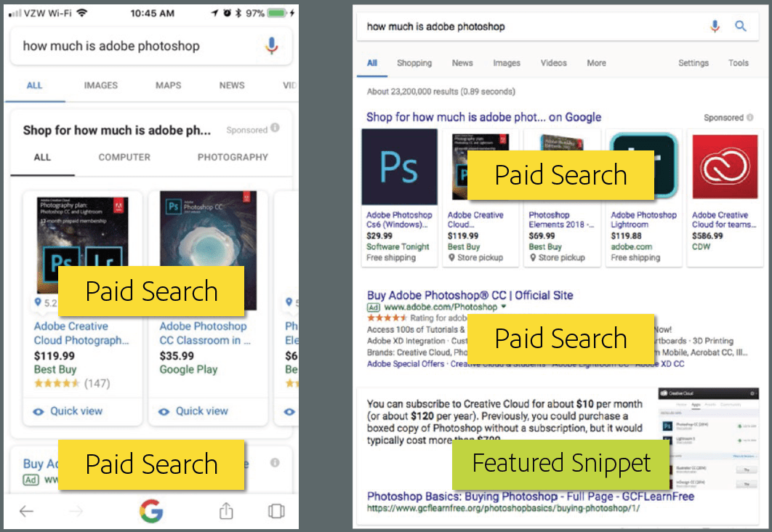Screen dimensions: 772x532
Task: Tap the forward arrow in mobile bottom bar
Action: 76,512
